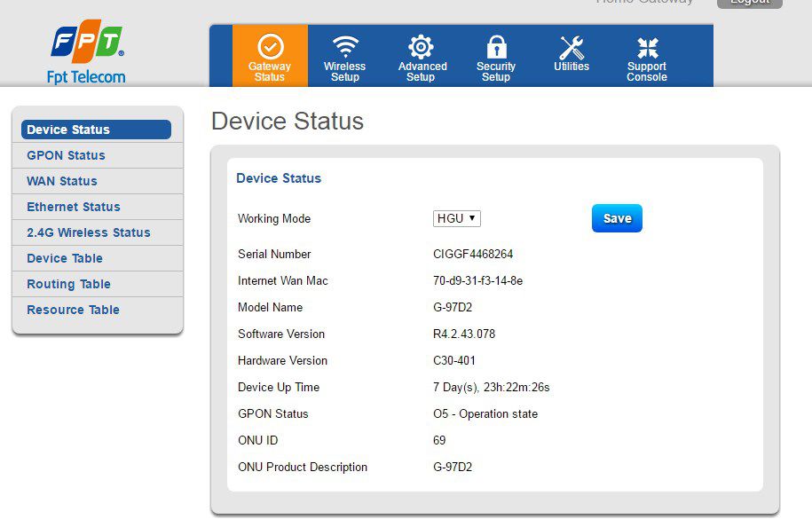Open the GPON Status page
Viewport: 812px width, 527px height.
67,155
